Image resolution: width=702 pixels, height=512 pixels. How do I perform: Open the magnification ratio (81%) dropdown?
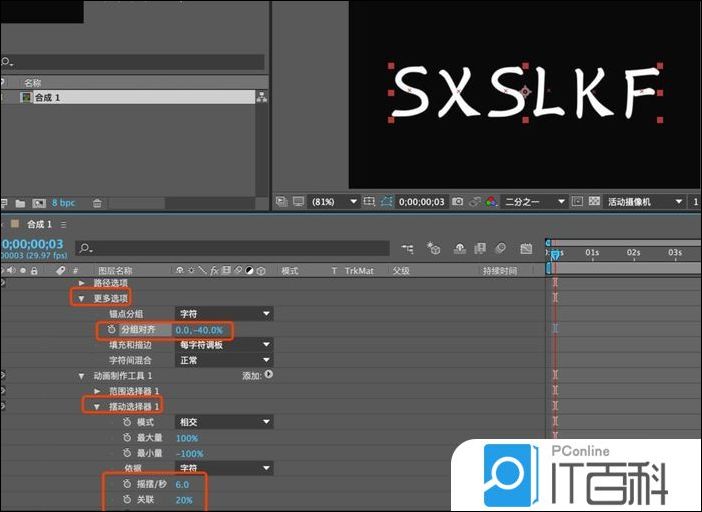tap(335, 202)
